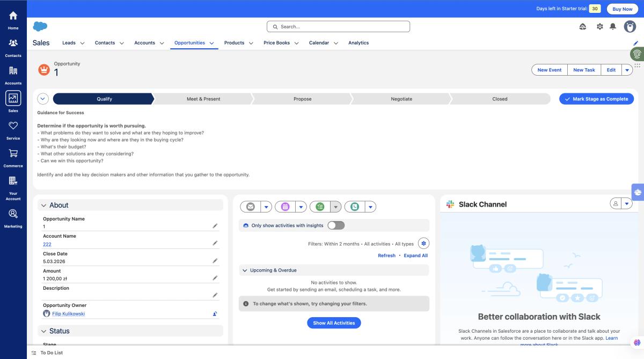Image resolution: width=644 pixels, height=359 pixels.
Task: Select the Closed stage
Action: click(500, 99)
